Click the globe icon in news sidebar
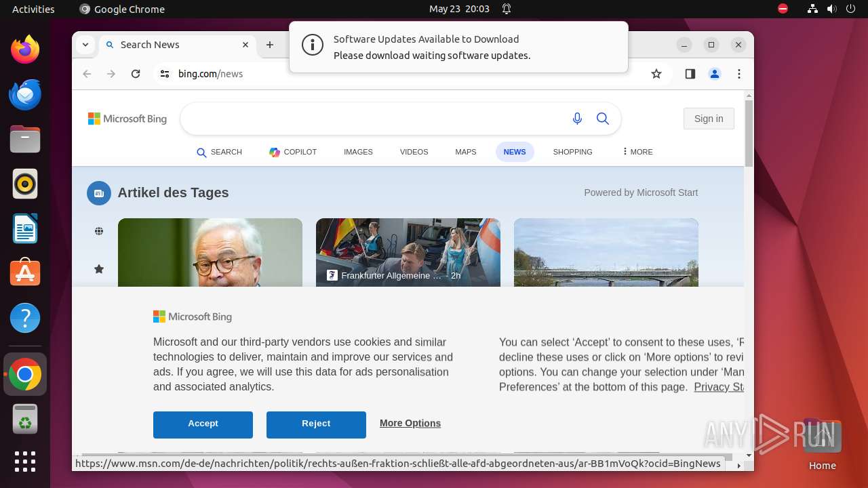The height and width of the screenshot is (488, 868). click(99, 231)
